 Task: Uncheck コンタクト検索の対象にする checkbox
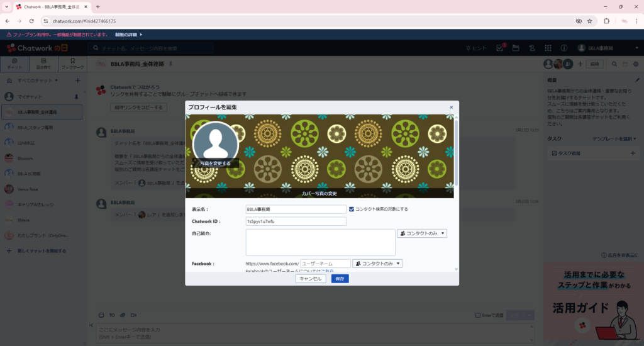pyautogui.click(x=352, y=209)
